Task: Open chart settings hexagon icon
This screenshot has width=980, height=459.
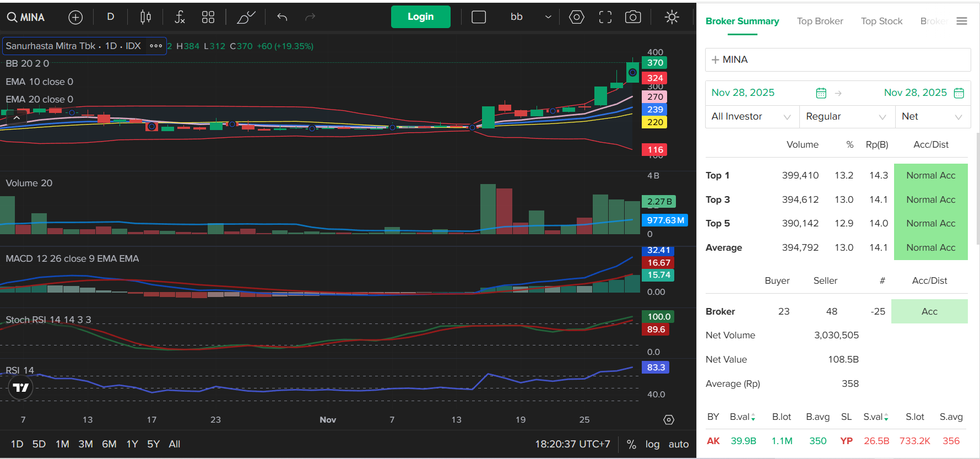Action: [x=577, y=17]
